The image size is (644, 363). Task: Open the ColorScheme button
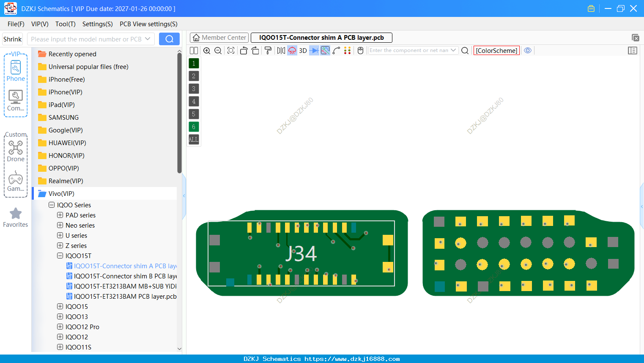pos(496,50)
